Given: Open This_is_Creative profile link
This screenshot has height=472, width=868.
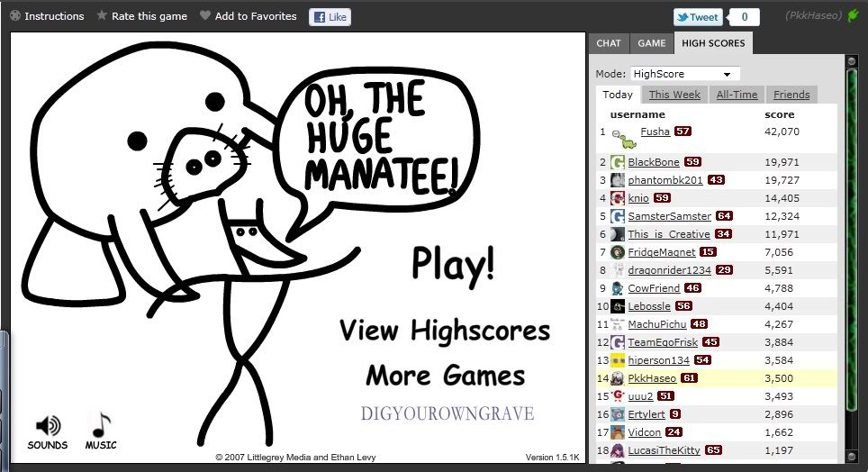Looking at the screenshot, I should 669,234.
